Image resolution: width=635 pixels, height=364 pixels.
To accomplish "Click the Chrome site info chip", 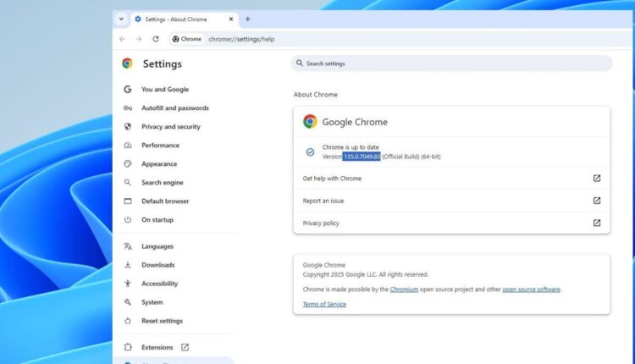I will [x=187, y=39].
